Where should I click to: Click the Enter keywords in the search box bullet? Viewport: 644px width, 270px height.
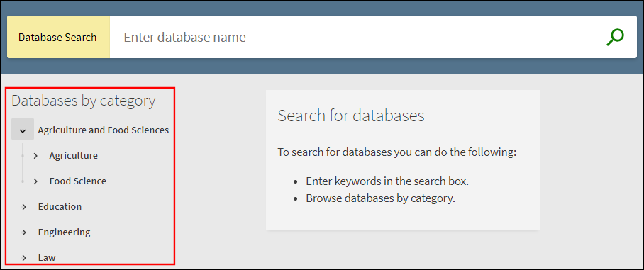point(387,181)
